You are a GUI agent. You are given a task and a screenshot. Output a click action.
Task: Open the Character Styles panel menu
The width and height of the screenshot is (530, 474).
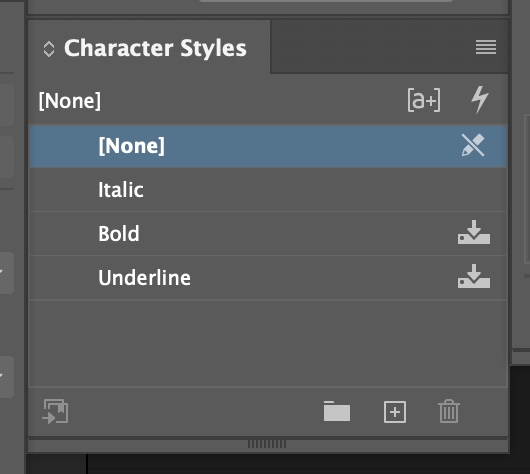click(x=486, y=47)
